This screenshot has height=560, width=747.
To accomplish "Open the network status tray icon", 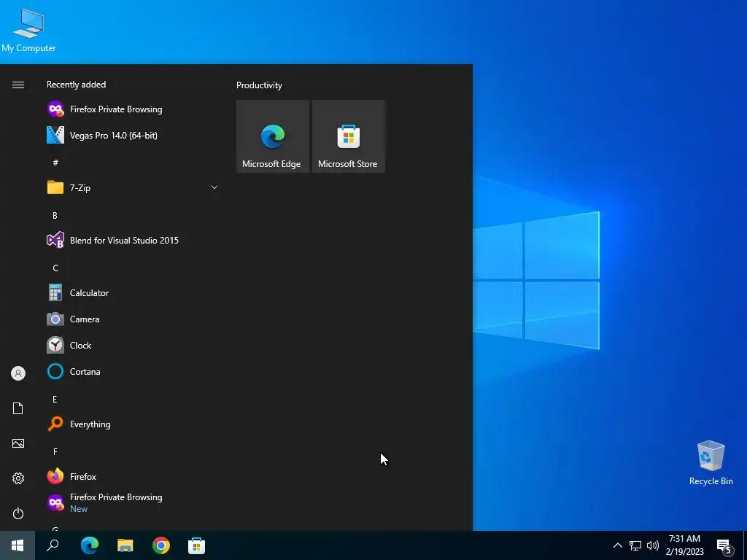I will (635, 545).
